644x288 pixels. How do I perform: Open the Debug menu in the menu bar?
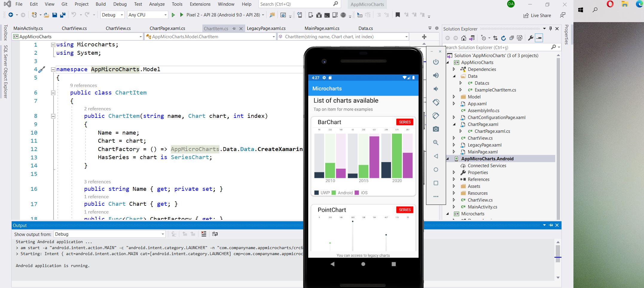point(120,4)
